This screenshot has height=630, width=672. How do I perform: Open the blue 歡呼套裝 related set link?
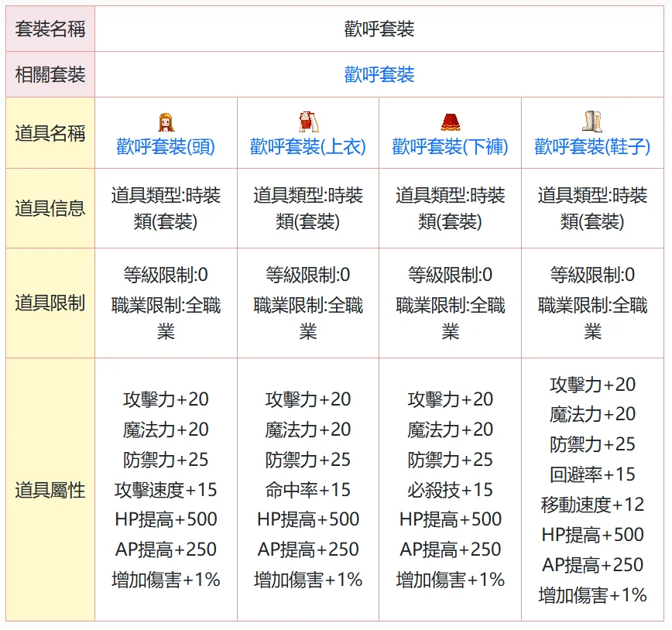tap(379, 75)
